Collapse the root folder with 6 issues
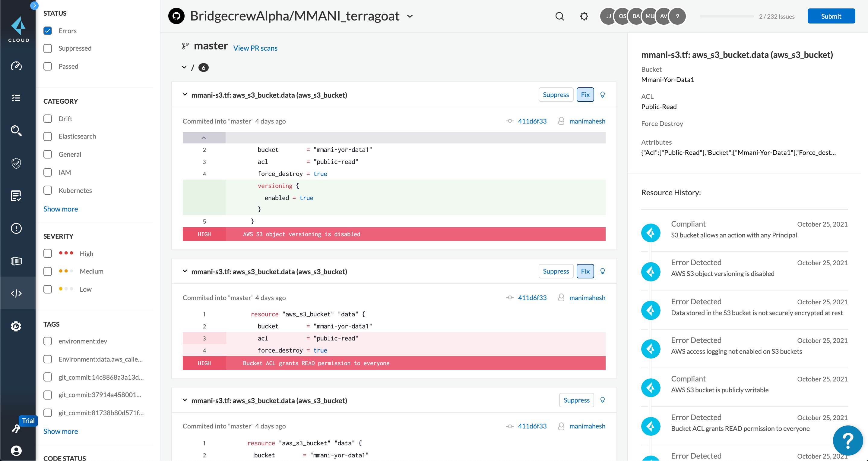The image size is (868, 461). coord(184,67)
